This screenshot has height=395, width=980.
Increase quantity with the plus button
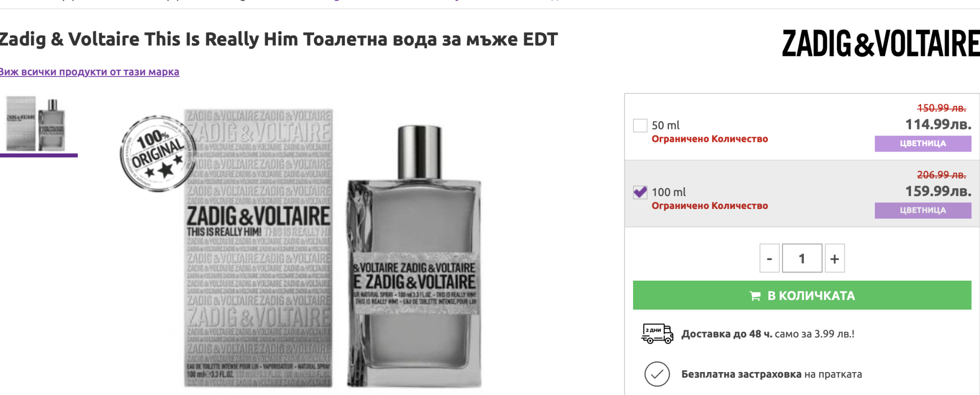(x=835, y=259)
